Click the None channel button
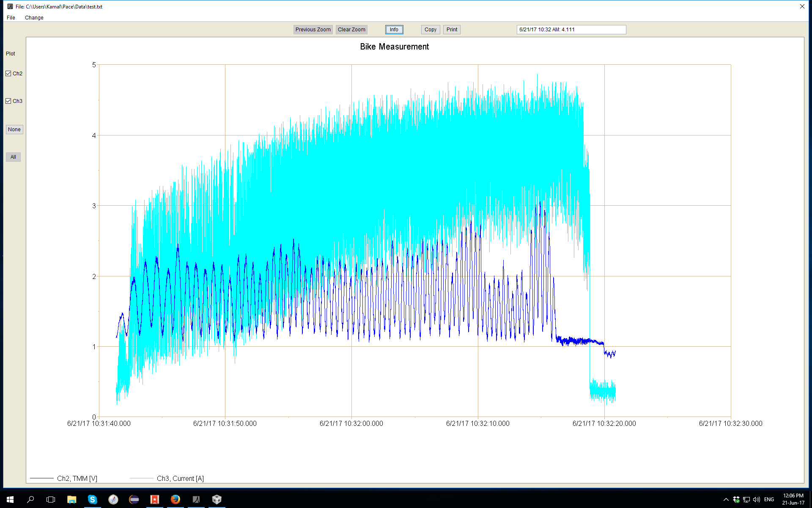812x508 pixels. (14, 130)
